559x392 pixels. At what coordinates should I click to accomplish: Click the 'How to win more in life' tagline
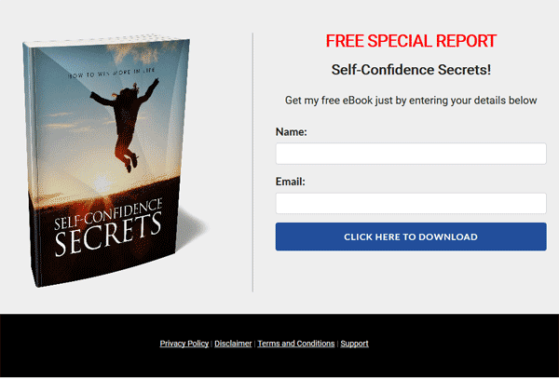click(111, 73)
